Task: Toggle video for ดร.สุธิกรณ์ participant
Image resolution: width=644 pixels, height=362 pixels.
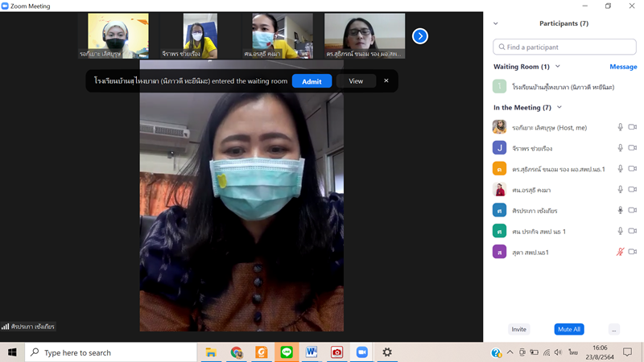Action: tap(632, 169)
